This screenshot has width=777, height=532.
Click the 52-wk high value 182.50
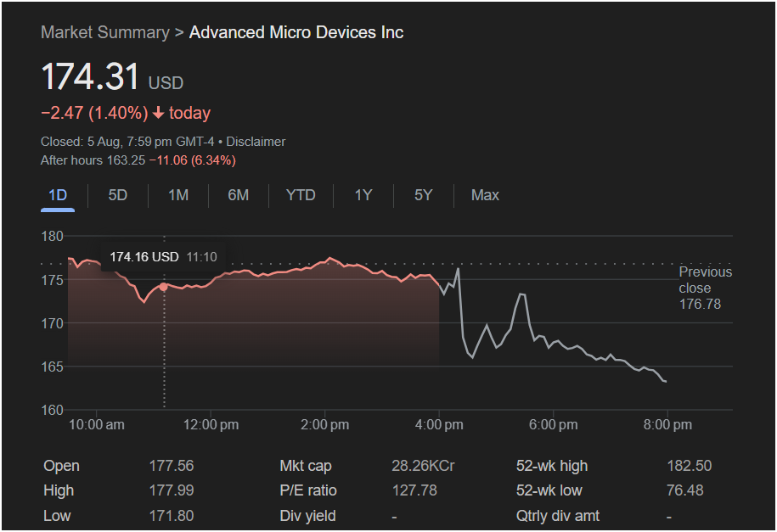click(x=690, y=466)
